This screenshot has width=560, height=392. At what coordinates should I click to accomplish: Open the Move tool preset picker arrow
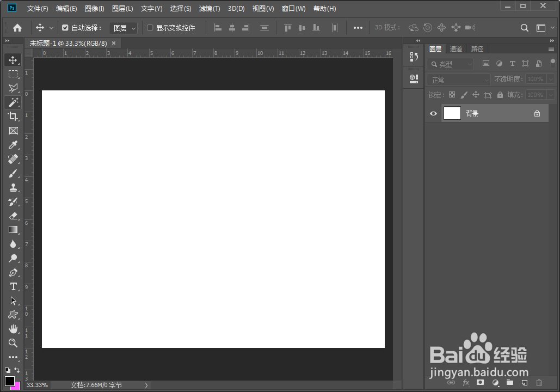point(51,28)
